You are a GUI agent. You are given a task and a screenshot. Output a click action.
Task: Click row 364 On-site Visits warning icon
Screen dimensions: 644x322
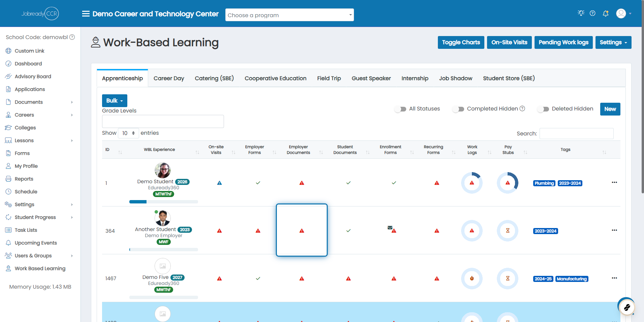click(x=219, y=231)
